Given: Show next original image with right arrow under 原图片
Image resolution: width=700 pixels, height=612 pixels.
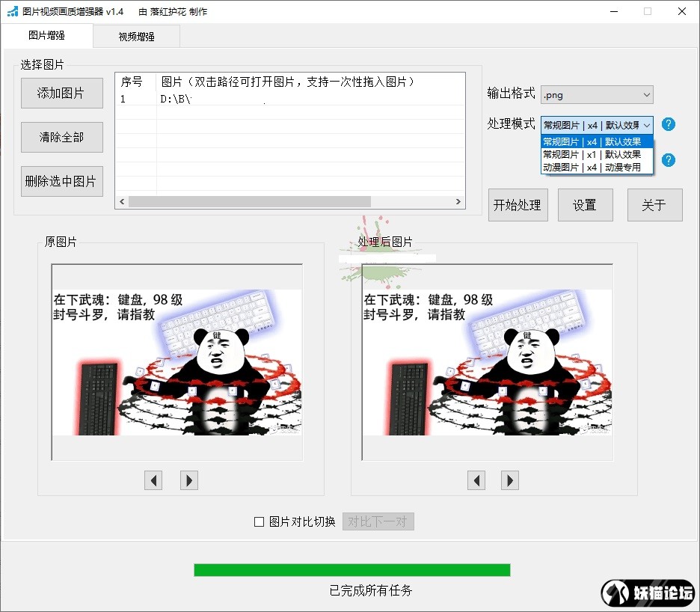Looking at the screenshot, I should pyautogui.click(x=189, y=480).
